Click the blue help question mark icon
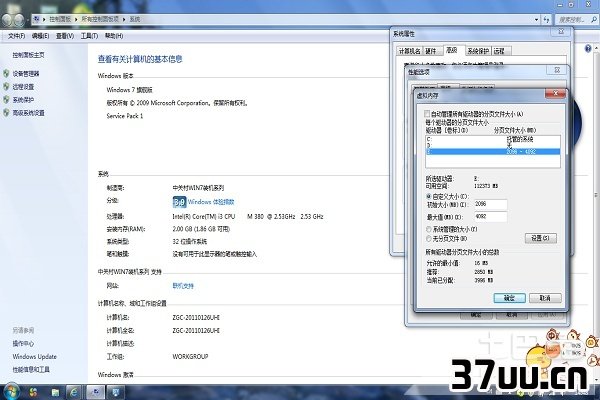This screenshot has width=600, height=400. click(x=588, y=49)
